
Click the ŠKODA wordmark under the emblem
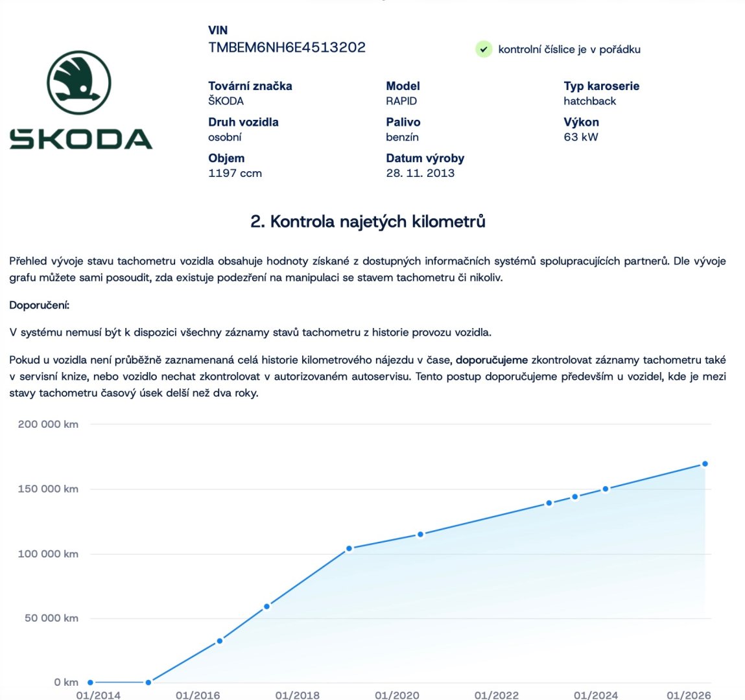[81, 139]
